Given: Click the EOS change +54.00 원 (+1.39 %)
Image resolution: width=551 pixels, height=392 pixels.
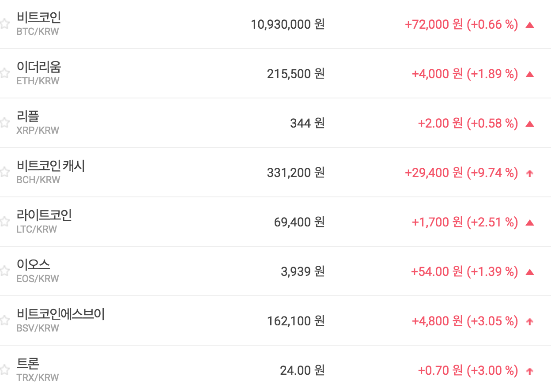Looking at the screenshot, I should 464,271.
